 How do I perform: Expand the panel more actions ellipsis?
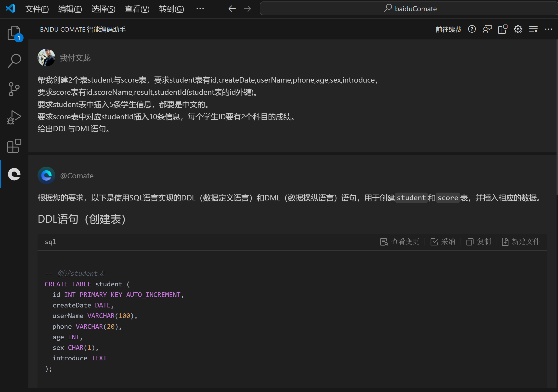coord(548,29)
